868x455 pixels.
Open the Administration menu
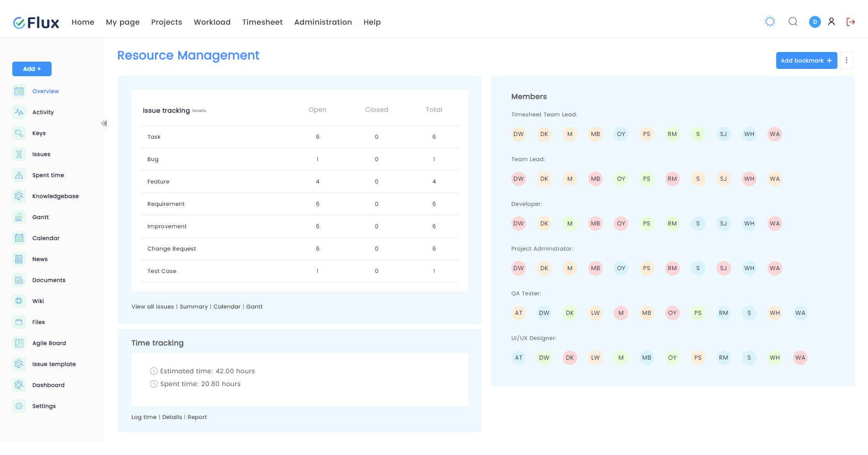click(x=323, y=22)
